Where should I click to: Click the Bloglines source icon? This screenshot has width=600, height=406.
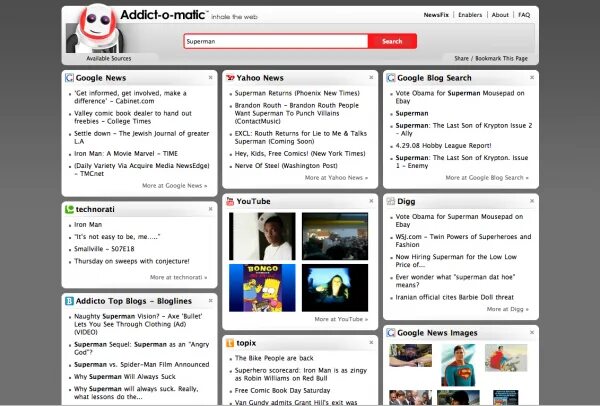coord(69,301)
